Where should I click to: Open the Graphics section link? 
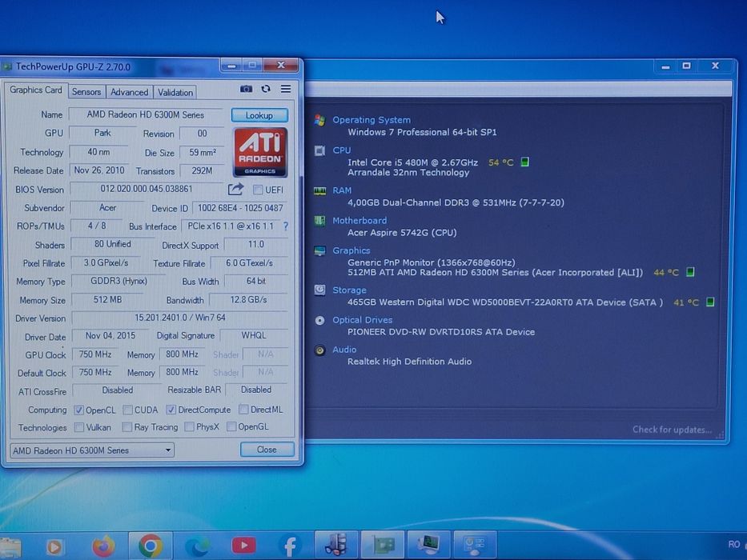(x=351, y=250)
